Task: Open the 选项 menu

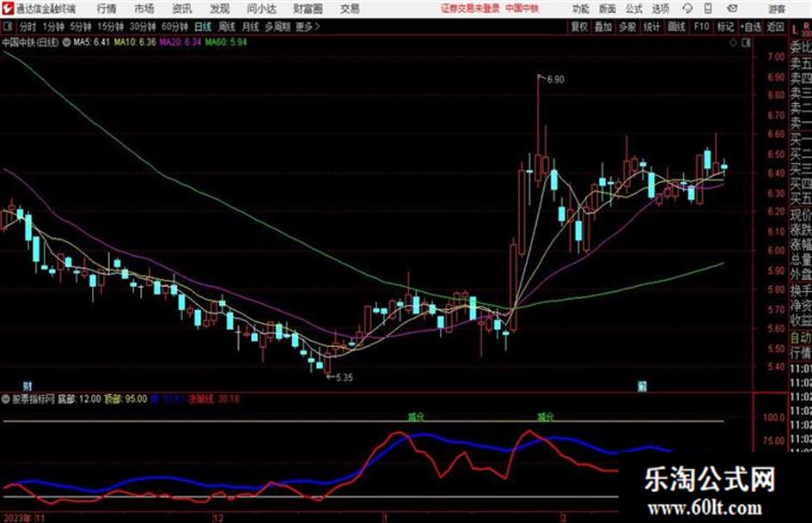Action: coord(660,9)
